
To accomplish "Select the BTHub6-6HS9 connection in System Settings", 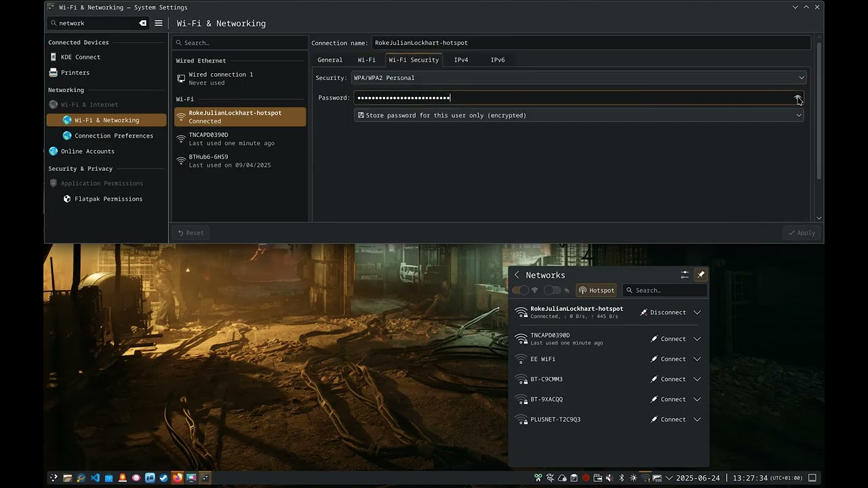I will [x=240, y=161].
